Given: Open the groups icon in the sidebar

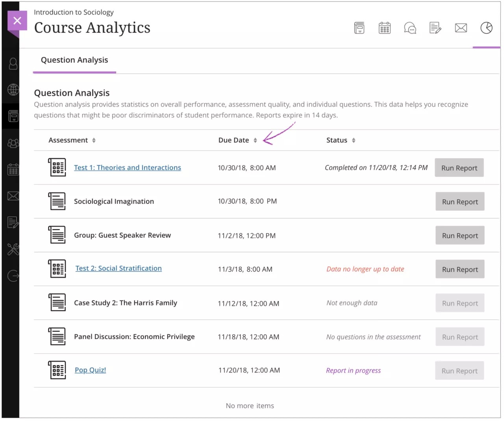Looking at the screenshot, I should click(12, 143).
